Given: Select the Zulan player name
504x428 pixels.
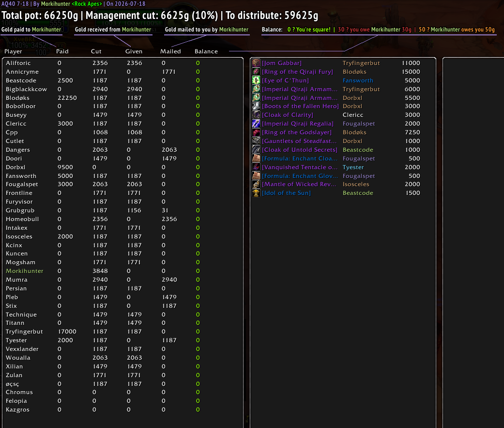Looking at the screenshot, I should tap(14, 375).
